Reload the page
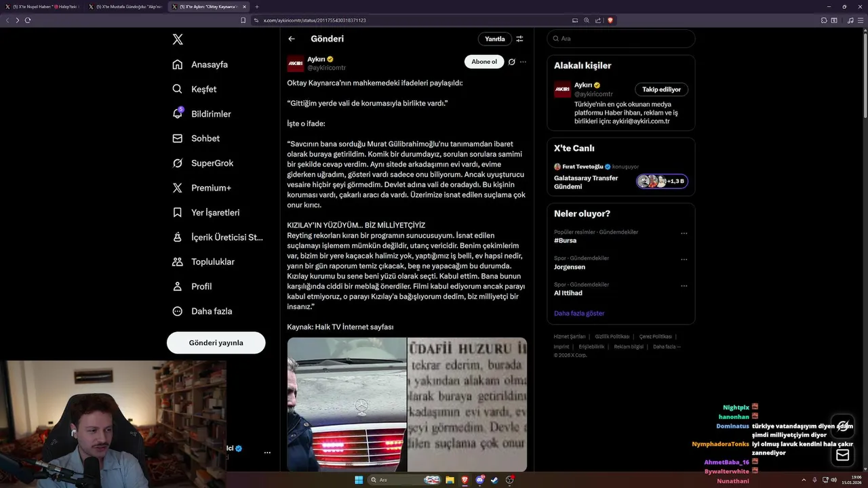 [x=28, y=20]
